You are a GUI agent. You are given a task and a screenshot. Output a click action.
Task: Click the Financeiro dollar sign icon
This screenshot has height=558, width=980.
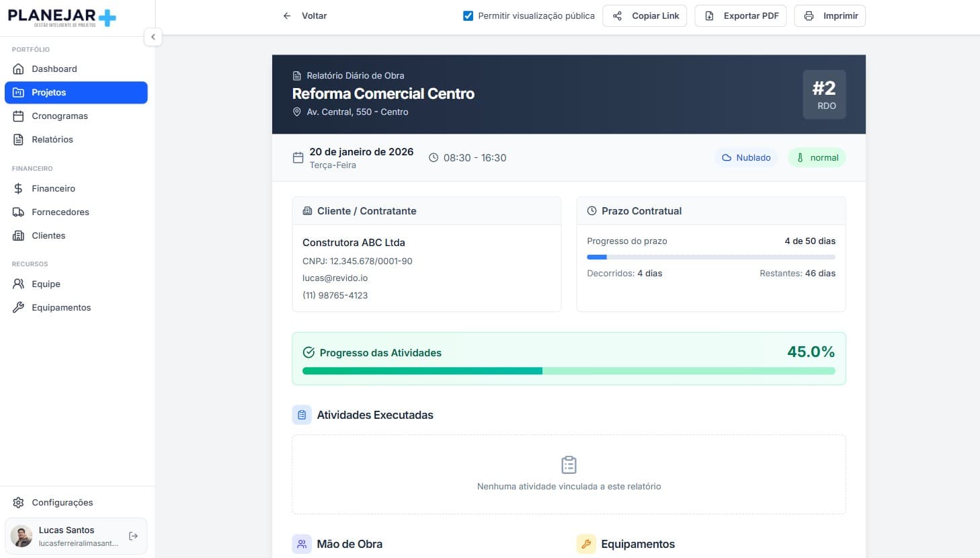[x=19, y=188]
